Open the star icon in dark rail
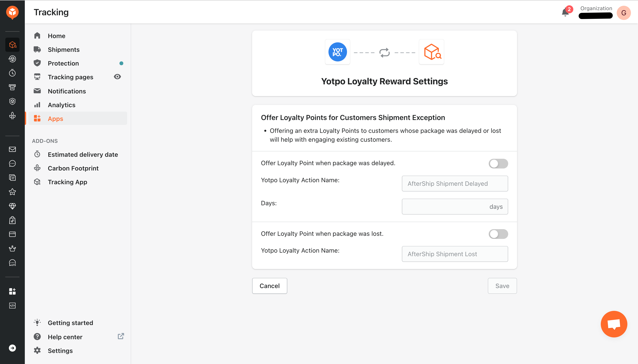Viewport: 638px width, 364px height. click(x=12, y=192)
